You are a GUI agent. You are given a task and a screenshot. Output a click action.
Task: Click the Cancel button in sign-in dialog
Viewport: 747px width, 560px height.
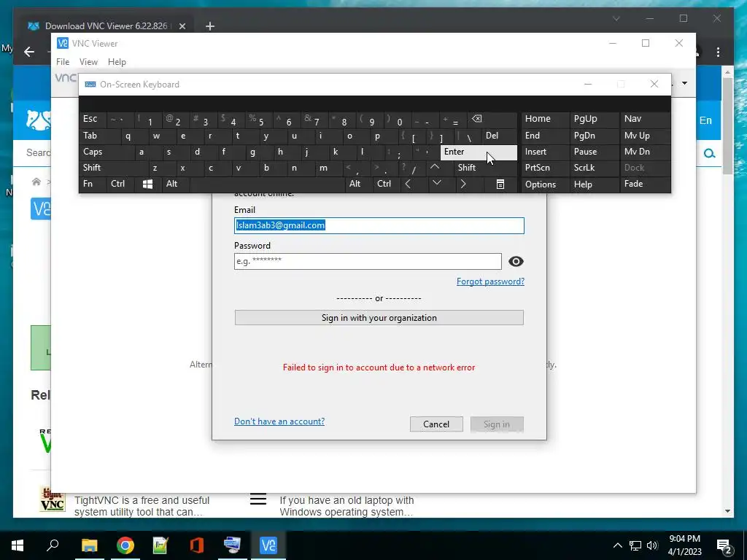(436, 424)
